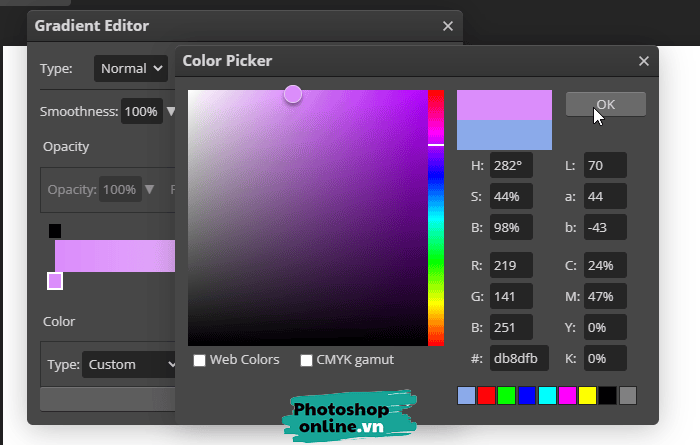Choose the magenta preset swatch
The image size is (700, 445).
pos(567,396)
